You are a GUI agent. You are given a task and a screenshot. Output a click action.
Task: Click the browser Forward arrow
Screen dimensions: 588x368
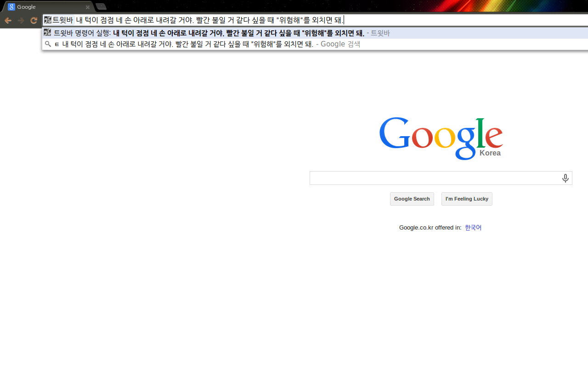click(21, 20)
